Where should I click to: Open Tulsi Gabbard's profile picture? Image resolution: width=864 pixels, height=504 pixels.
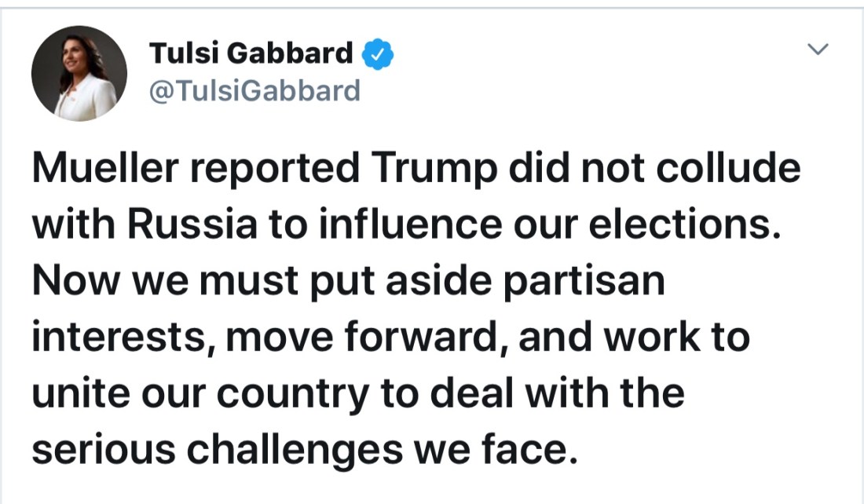coord(79,73)
